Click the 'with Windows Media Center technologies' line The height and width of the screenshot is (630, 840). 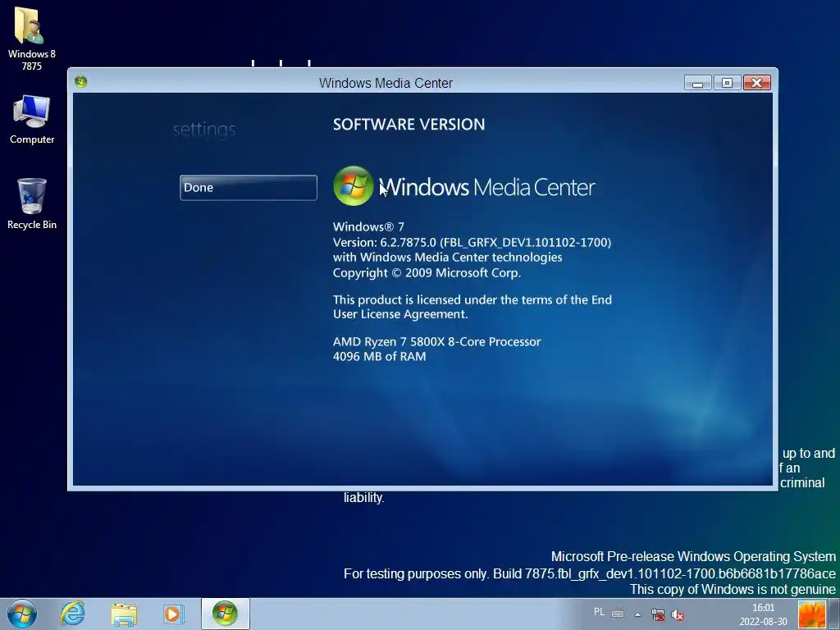447,257
